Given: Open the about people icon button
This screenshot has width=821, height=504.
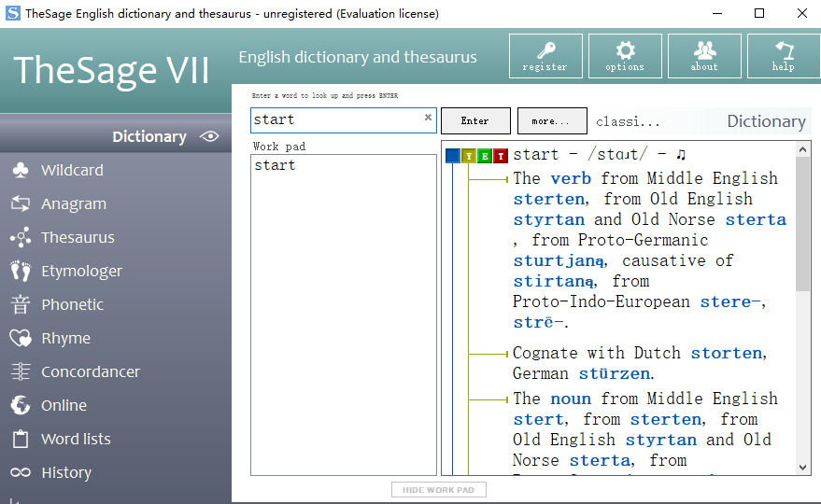Looking at the screenshot, I should 704,56.
